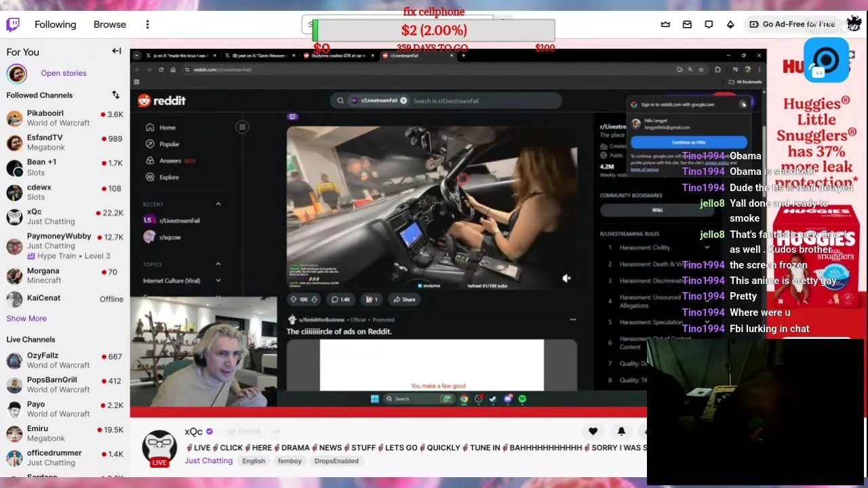The height and width of the screenshot is (488, 868).
Task: Remove r/LivestreamFail search filter chip
Action: pos(403,100)
